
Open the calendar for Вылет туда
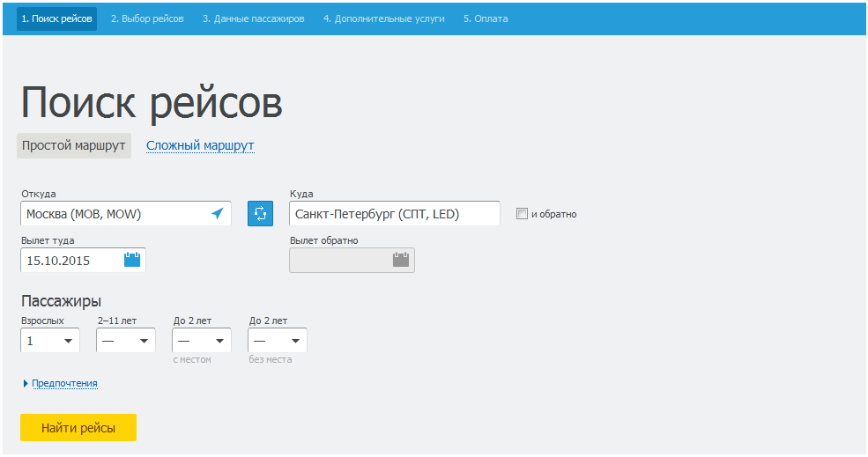tap(132, 260)
